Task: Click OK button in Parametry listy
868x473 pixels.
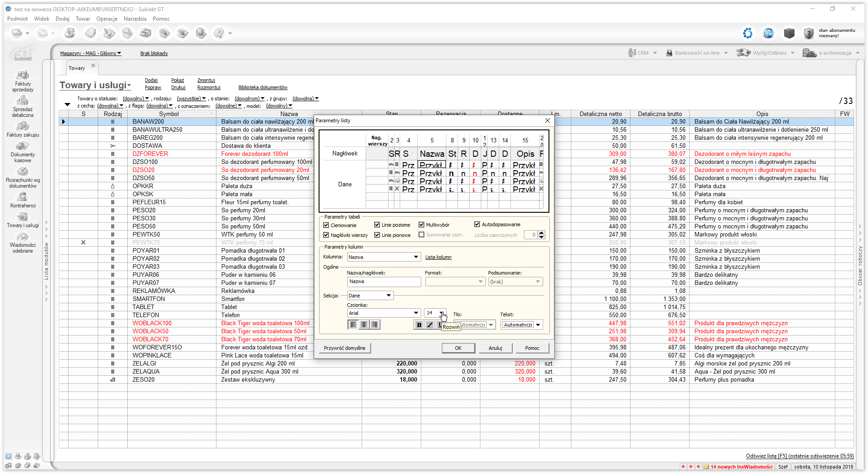Action: (x=458, y=348)
